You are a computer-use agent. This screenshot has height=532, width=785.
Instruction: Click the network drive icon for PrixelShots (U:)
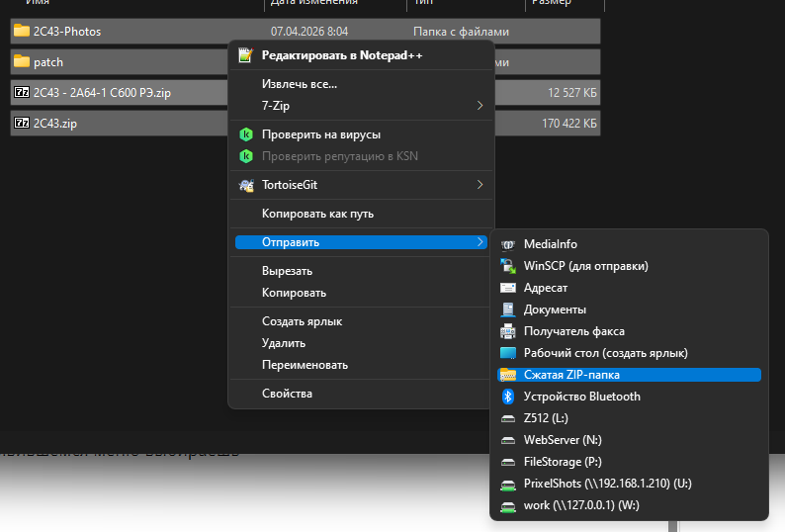click(508, 484)
